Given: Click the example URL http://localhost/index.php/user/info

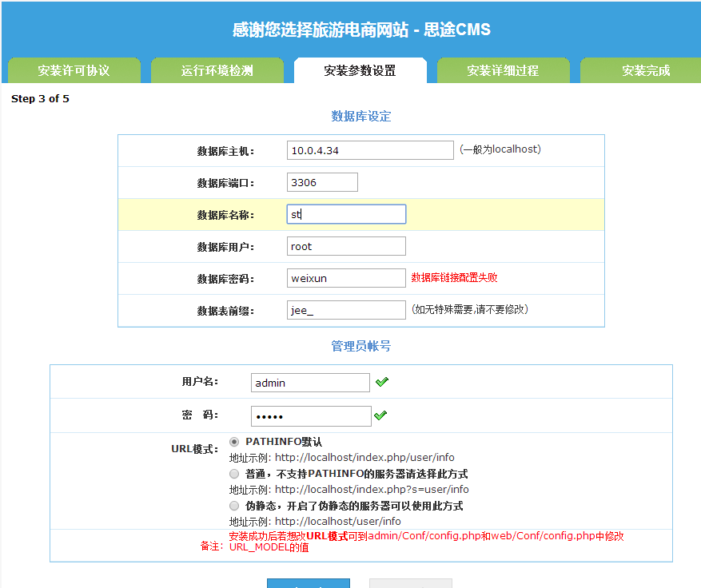Looking at the screenshot, I should click(x=364, y=458).
